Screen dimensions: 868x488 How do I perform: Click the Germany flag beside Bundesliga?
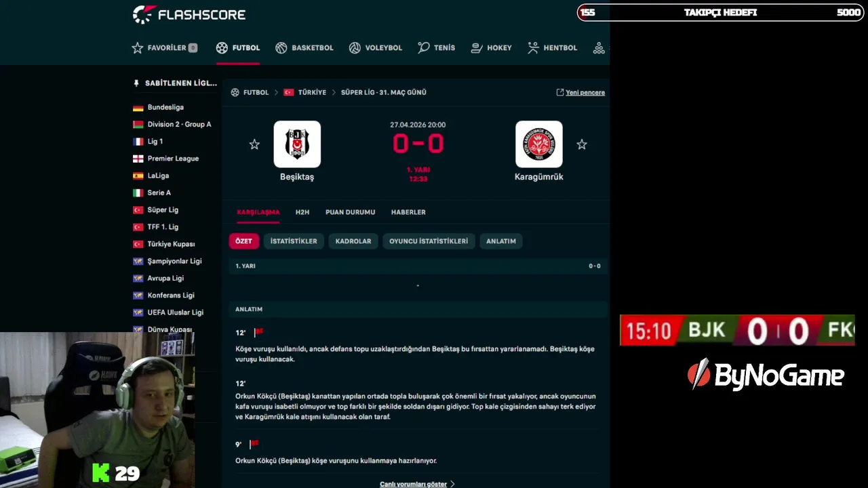(138, 108)
